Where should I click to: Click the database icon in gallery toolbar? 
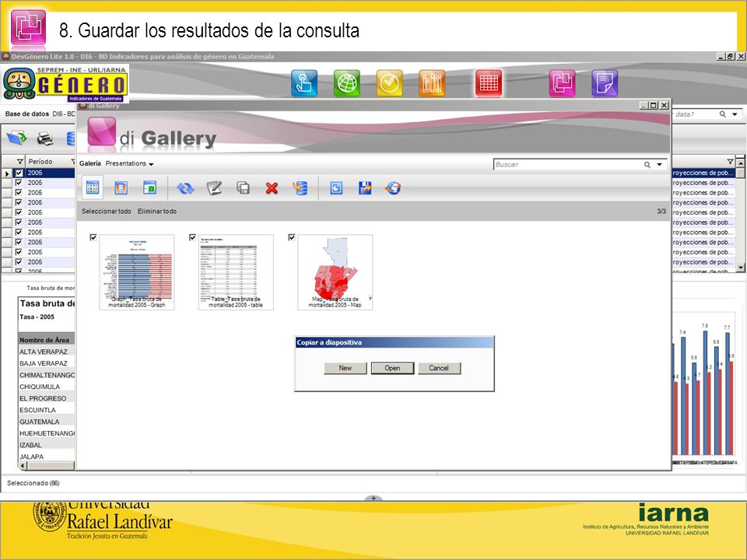pyautogui.click(x=300, y=188)
